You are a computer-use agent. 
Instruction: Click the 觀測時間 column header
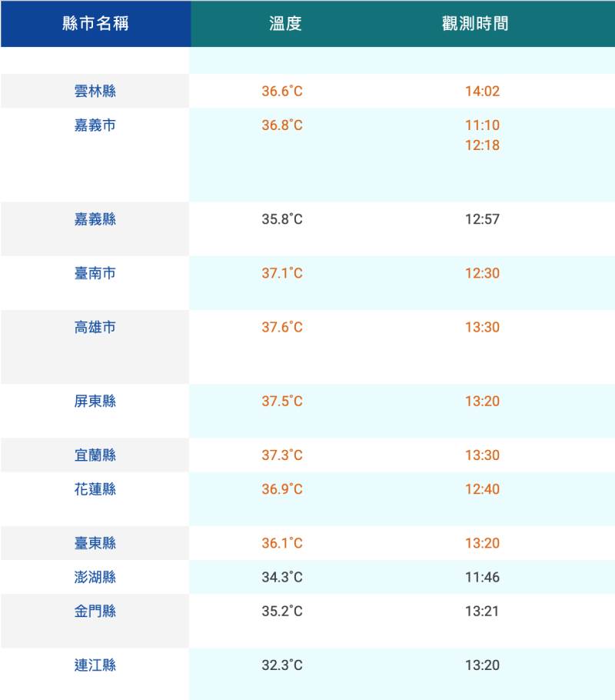click(x=475, y=24)
